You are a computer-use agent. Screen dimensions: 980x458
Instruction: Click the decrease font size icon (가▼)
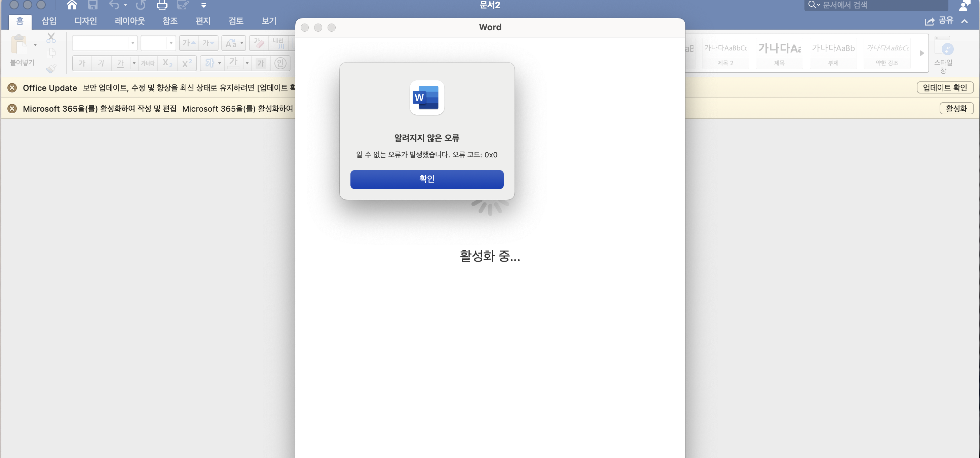(x=209, y=43)
